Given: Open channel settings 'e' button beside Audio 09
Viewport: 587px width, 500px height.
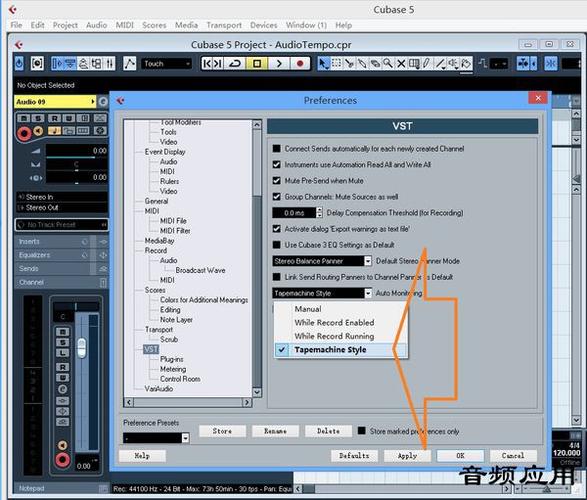Looking at the screenshot, I should coord(103,102).
